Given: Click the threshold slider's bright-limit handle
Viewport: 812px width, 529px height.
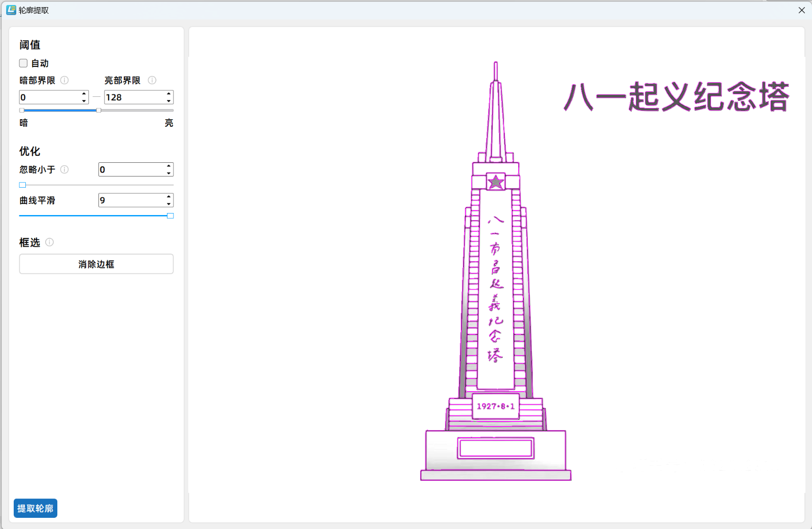Looking at the screenshot, I should (x=98, y=110).
